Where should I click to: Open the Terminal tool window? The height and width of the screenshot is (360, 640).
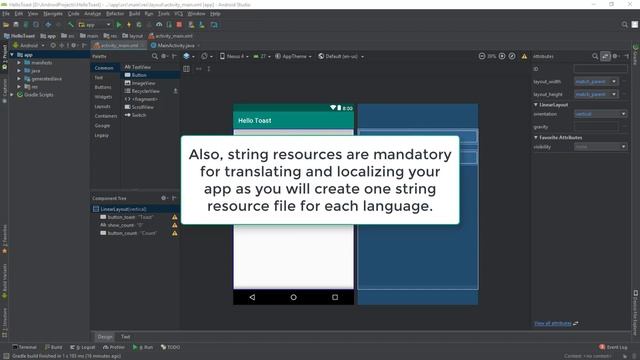(x=24, y=347)
